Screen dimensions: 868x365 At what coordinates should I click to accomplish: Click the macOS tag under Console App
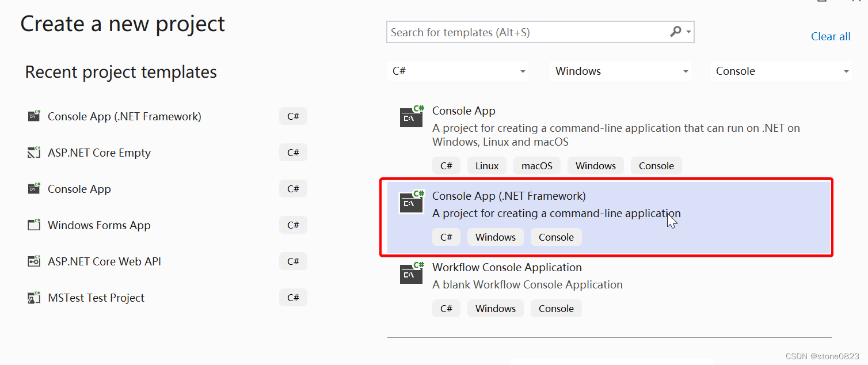537,166
